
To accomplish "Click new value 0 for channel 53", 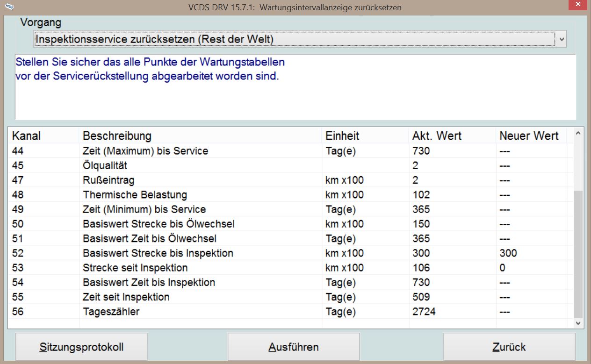I will tap(502, 268).
